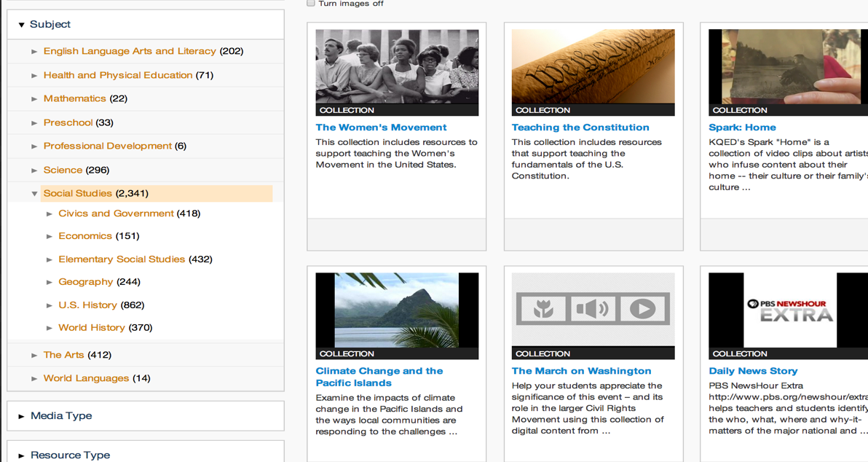Enable the Turn images off checkbox

point(310,3)
